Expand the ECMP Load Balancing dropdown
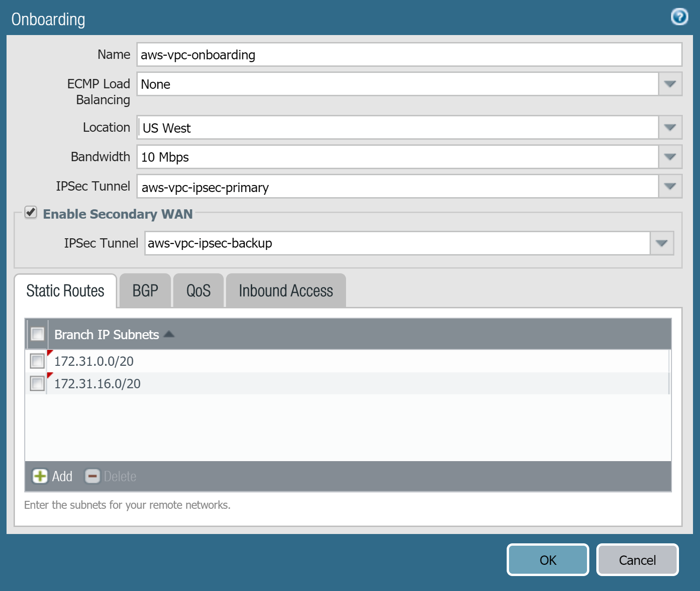 coord(670,84)
